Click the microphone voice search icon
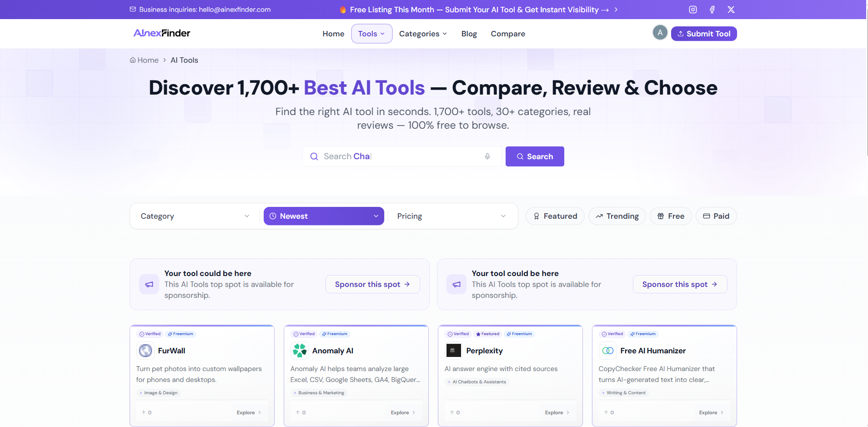The width and height of the screenshot is (868, 427). (487, 156)
